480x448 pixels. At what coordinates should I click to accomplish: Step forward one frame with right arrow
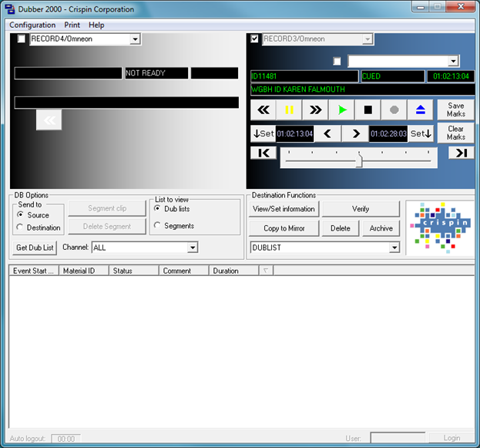[355, 133]
